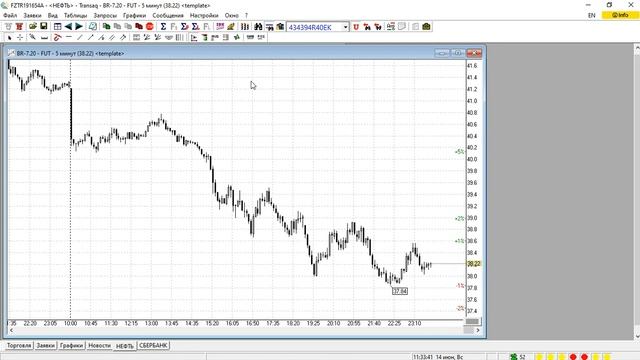640x360 pixels.
Task: Click the vertical lines grid tool icon
Action: tap(179, 38)
